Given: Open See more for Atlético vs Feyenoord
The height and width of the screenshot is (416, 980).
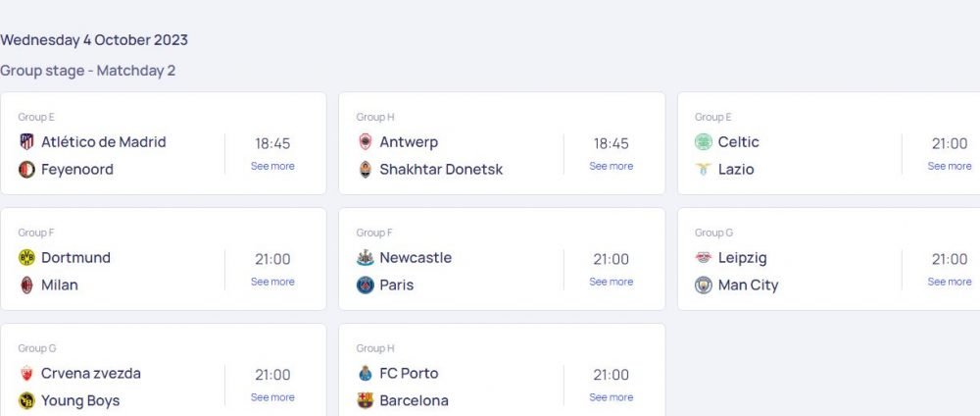Looking at the screenshot, I should pyautogui.click(x=272, y=166).
